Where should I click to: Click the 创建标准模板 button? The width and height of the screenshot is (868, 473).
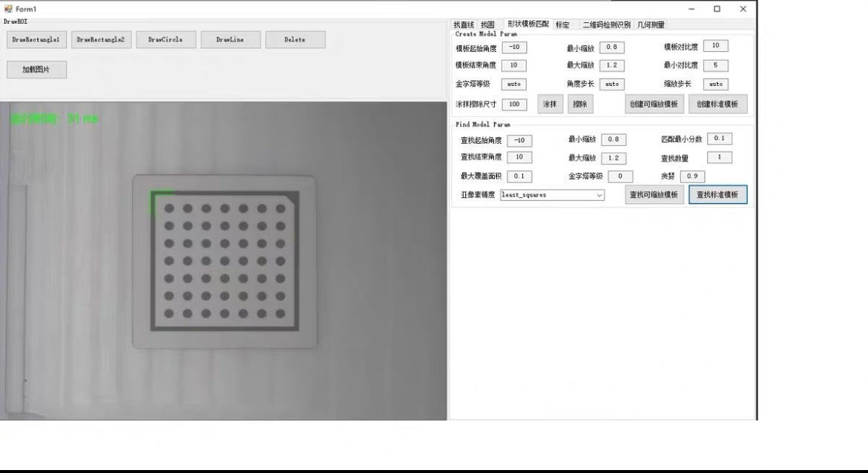(718, 104)
